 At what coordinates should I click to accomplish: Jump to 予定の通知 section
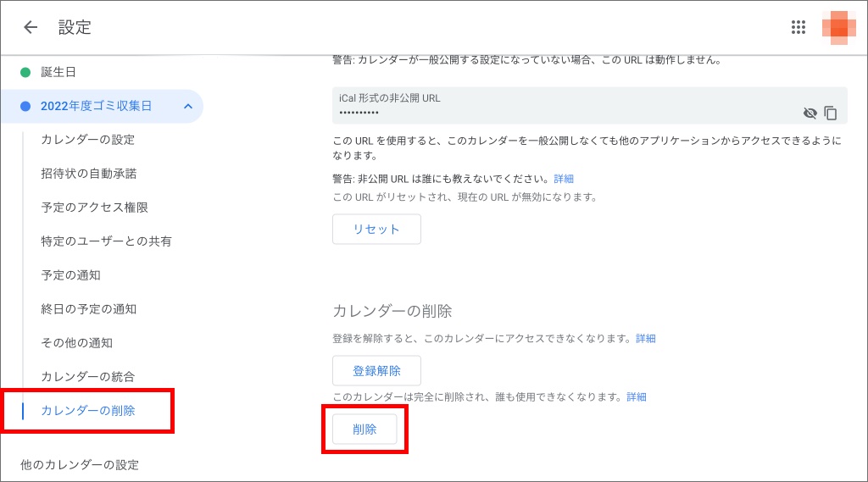70,275
